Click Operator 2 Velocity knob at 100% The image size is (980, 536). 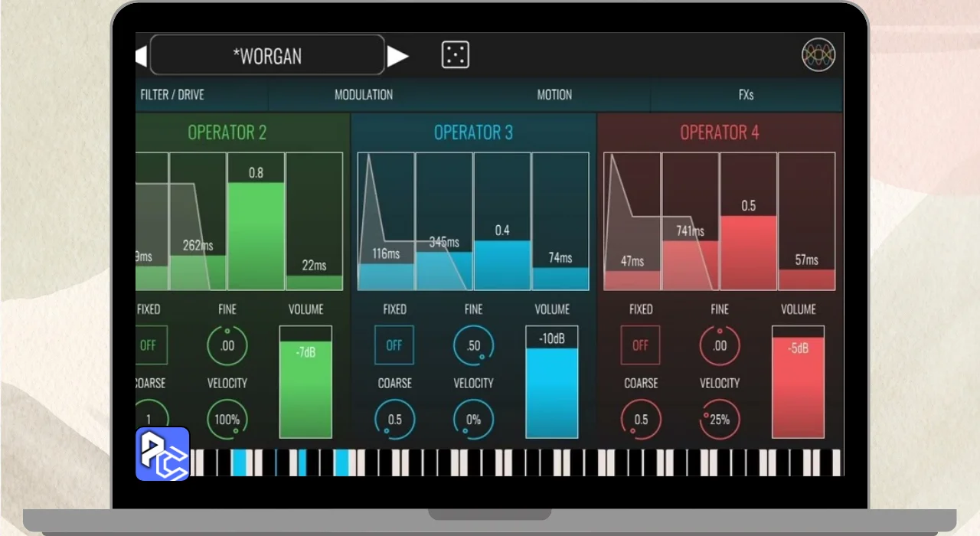pos(227,419)
